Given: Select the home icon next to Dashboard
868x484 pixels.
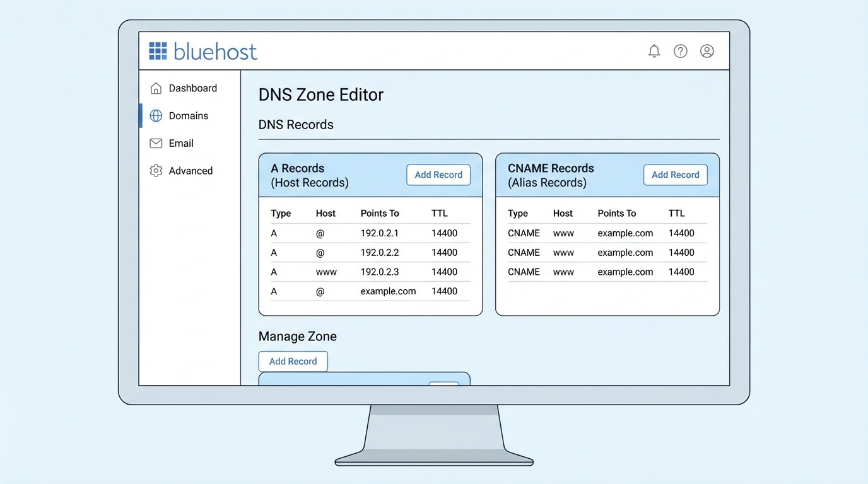Looking at the screenshot, I should [x=155, y=88].
